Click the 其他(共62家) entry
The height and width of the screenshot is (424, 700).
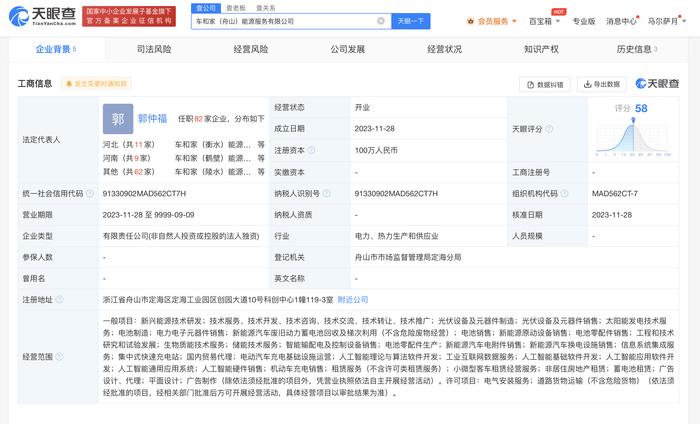pos(129,171)
